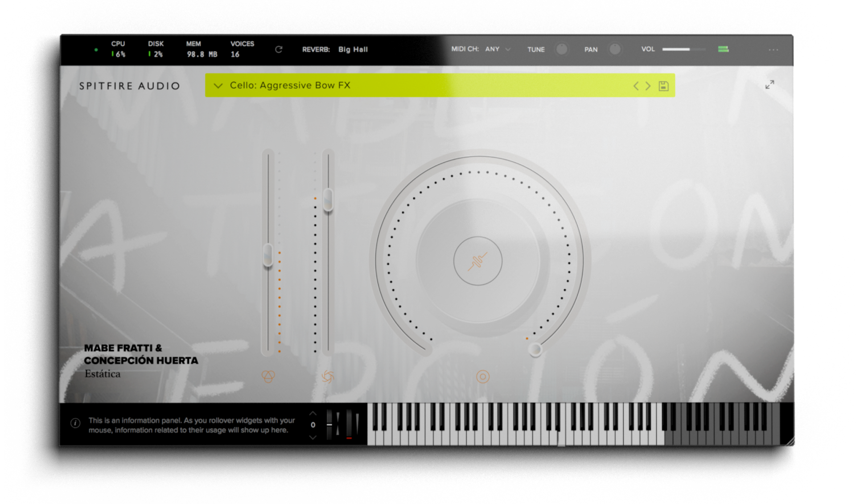The height and width of the screenshot is (504, 856).
Task: Click the concentric circles icon below big knob
Action: 482,377
